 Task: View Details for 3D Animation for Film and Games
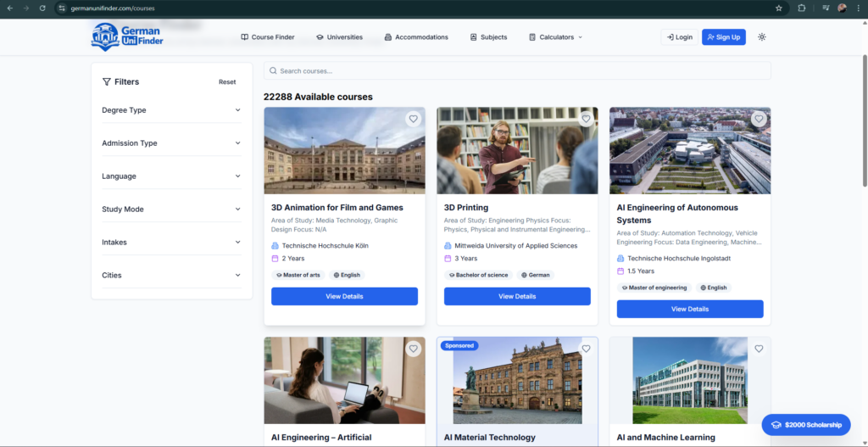(x=344, y=296)
